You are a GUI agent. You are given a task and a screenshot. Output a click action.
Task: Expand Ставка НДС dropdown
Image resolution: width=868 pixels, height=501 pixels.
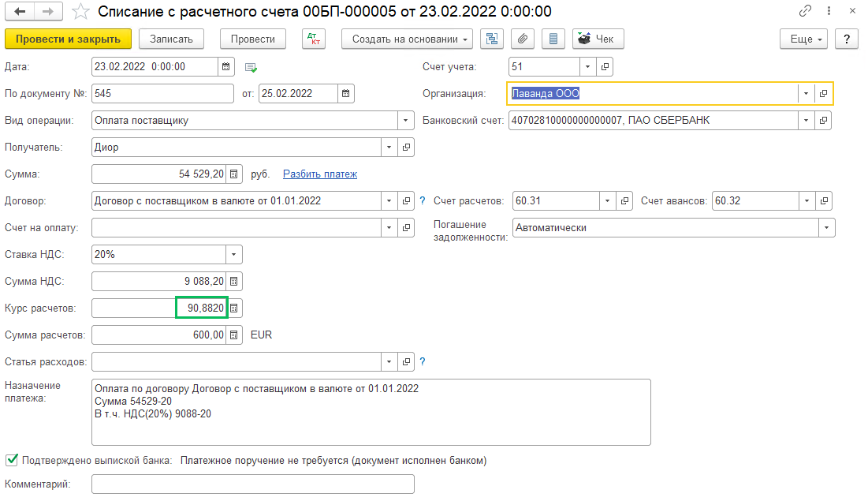[x=234, y=255]
